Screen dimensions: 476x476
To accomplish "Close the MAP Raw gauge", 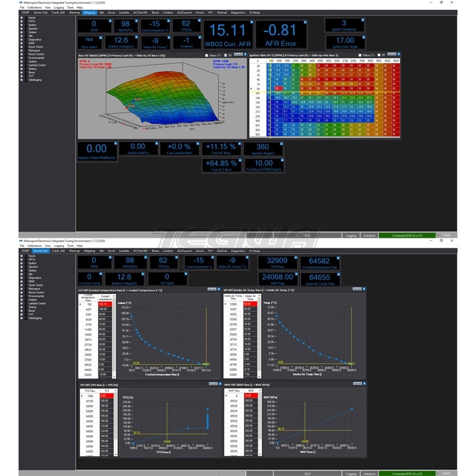I will pyautogui.click(x=295, y=273).
